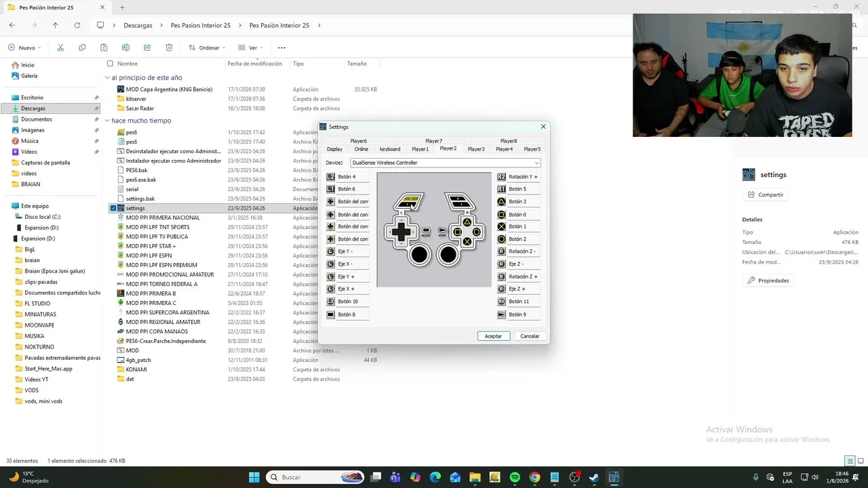The width and height of the screenshot is (868, 488).
Task: Collapse the 'al principio de este año' group
Action: pyautogui.click(x=107, y=78)
